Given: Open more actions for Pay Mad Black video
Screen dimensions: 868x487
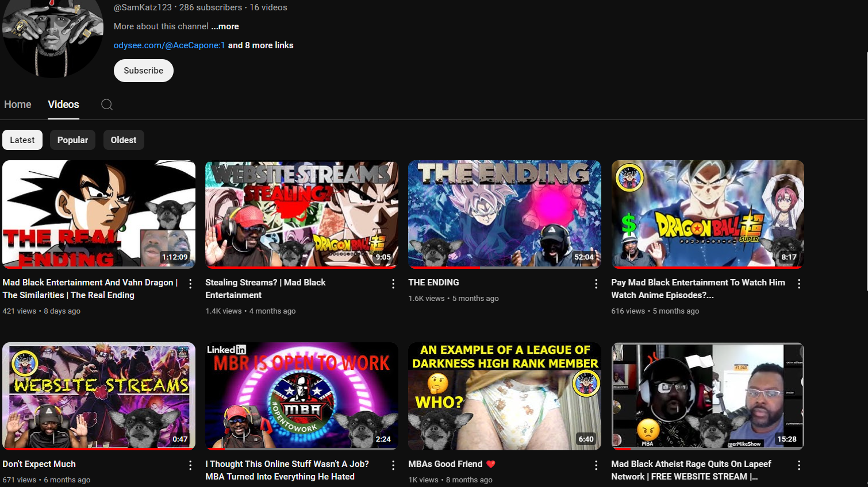Looking at the screenshot, I should (799, 284).
